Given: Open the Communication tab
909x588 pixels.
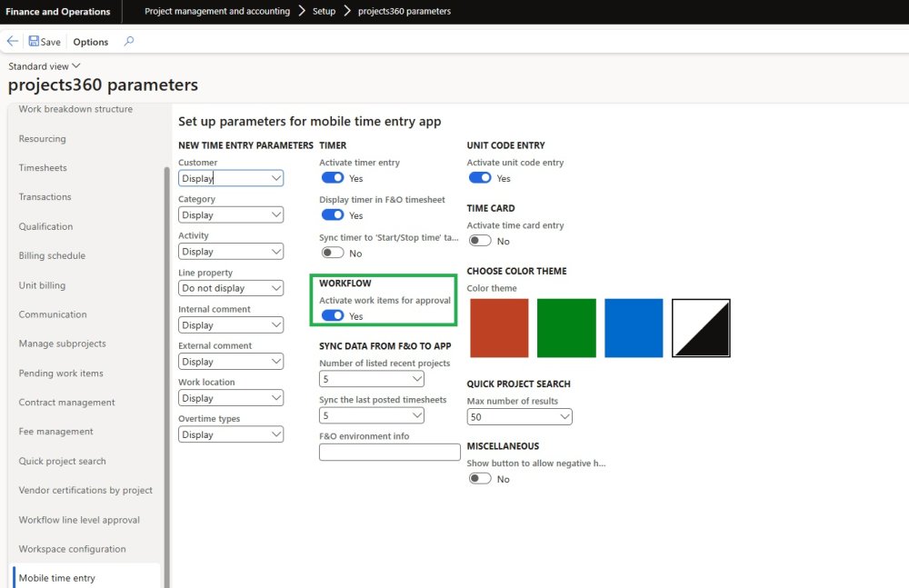Looking at the screenshot, I should (53, 314).
